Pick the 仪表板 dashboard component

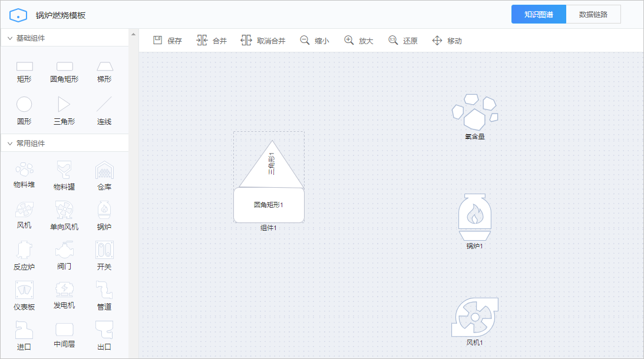(x=24, y=296)
